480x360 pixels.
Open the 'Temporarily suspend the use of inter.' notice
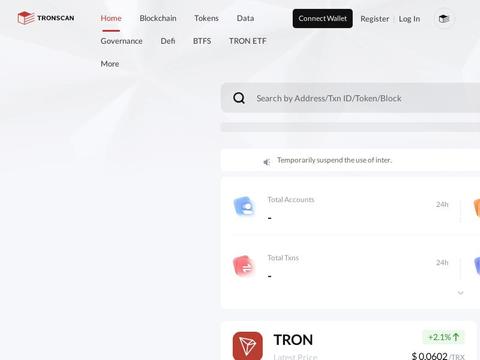[x=334, y=160]
